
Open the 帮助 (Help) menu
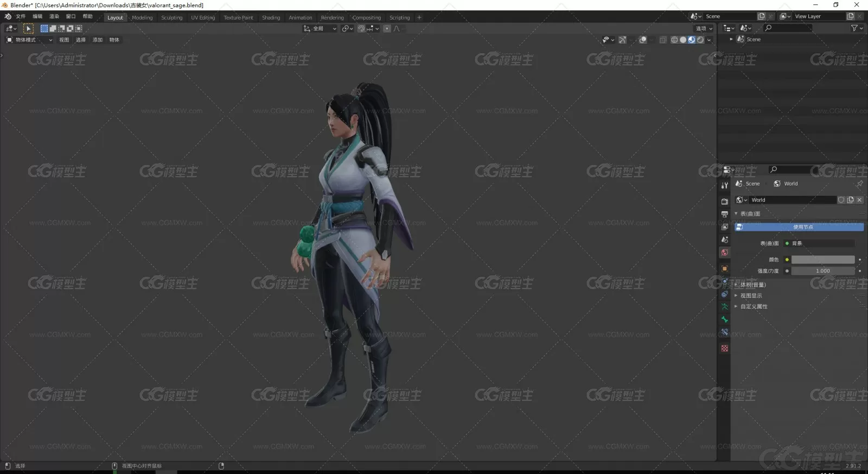87,16
